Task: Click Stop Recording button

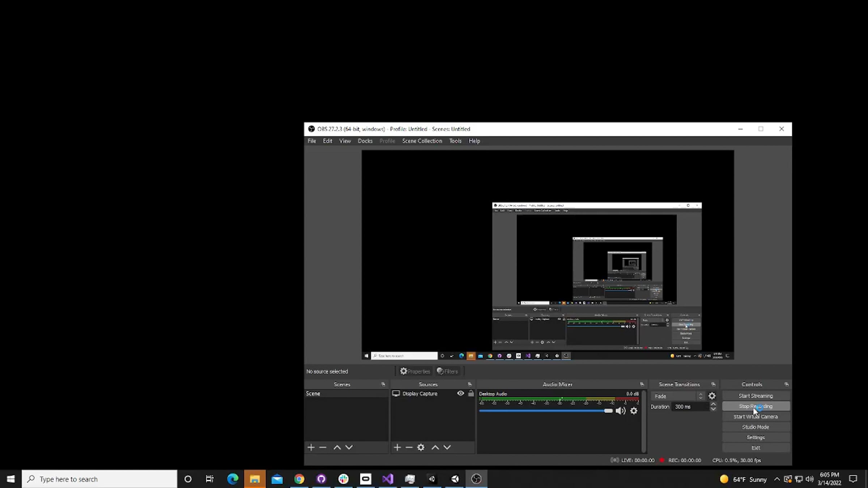Action: [756, 406]
